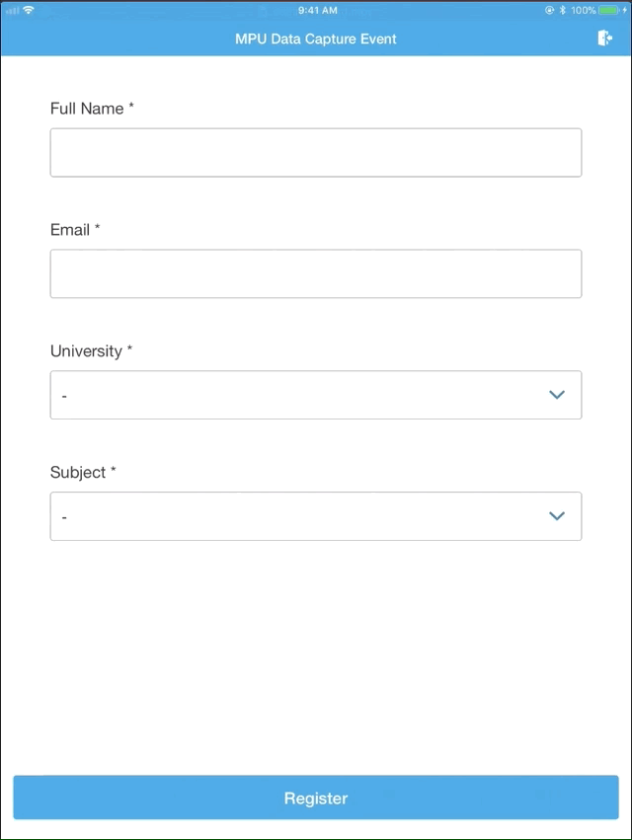This screenshot has height=840, width=632.
Task: Tap the charging bolt icon
Action: coord(624,10)
